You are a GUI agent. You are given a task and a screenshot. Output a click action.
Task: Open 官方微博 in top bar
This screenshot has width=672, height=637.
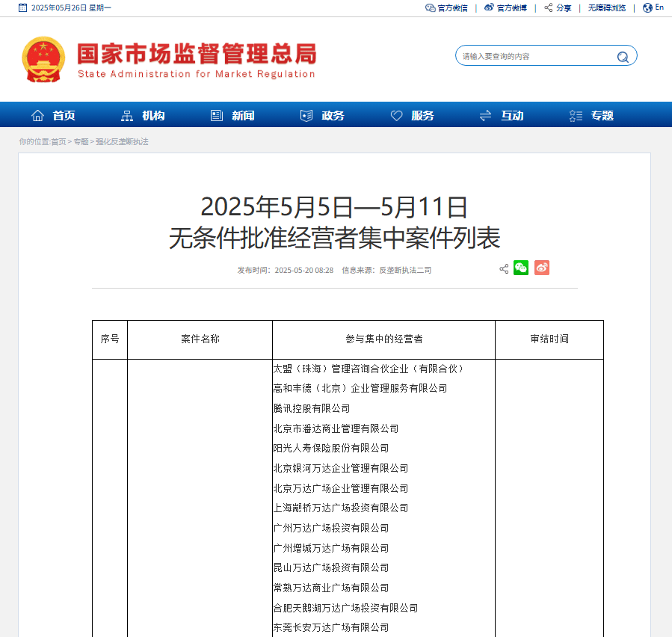coord(505,7)
